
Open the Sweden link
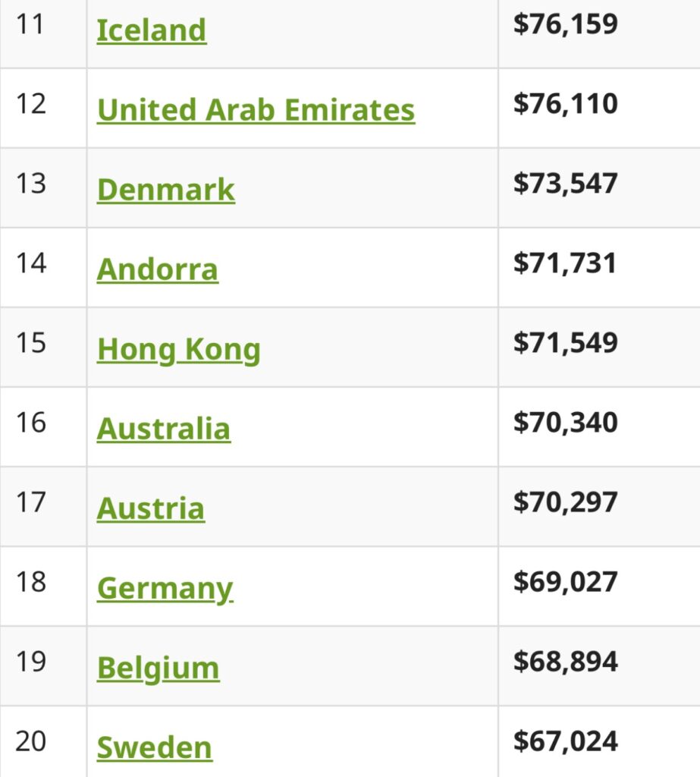(x=155, y=747)
